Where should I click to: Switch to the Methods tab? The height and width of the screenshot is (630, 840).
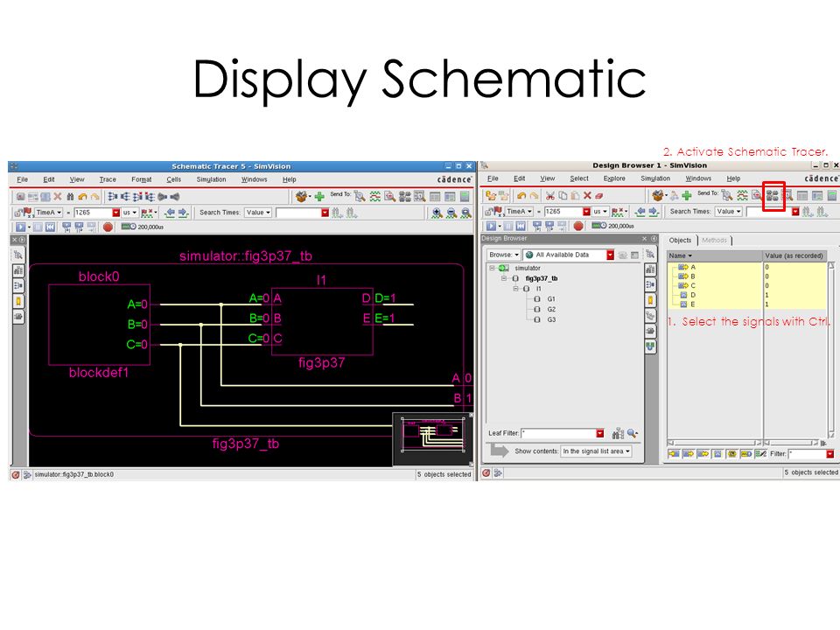(x=715, y=241)
